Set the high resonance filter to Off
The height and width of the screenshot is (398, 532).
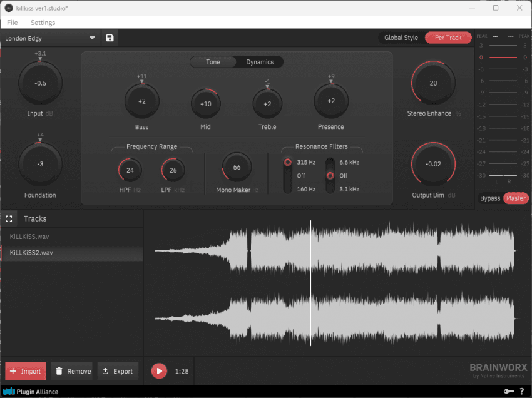pyautogui.click(x=344, y=176)
